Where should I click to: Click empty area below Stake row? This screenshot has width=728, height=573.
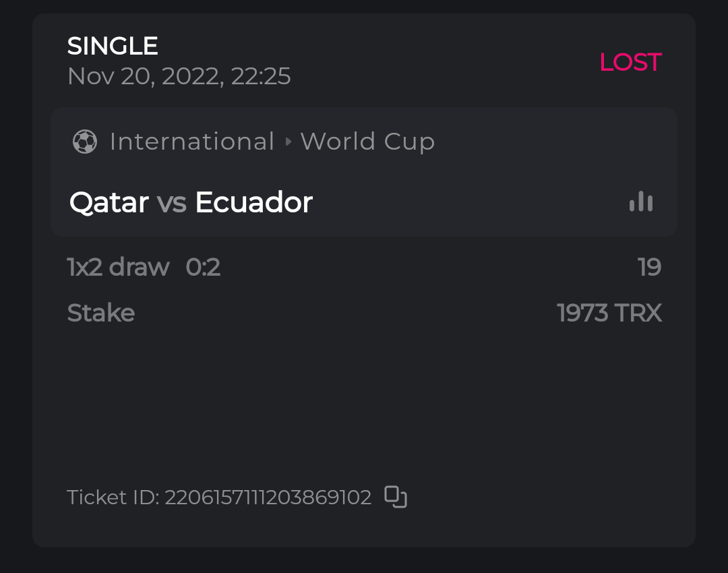364,398
